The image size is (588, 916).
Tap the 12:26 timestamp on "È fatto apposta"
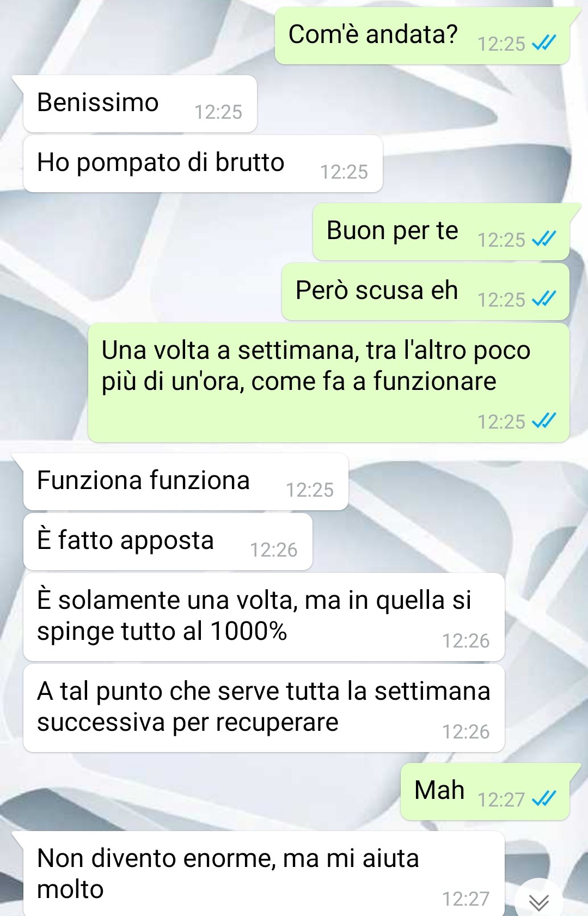tap(274, 550)
